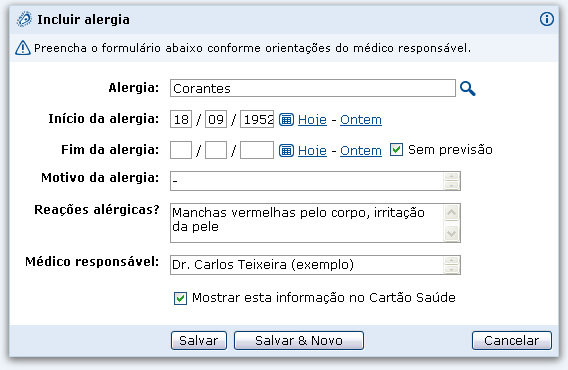Click Ontem link for Início da alergia
Screen dimensions: 568x370
[x=361, y=120]
